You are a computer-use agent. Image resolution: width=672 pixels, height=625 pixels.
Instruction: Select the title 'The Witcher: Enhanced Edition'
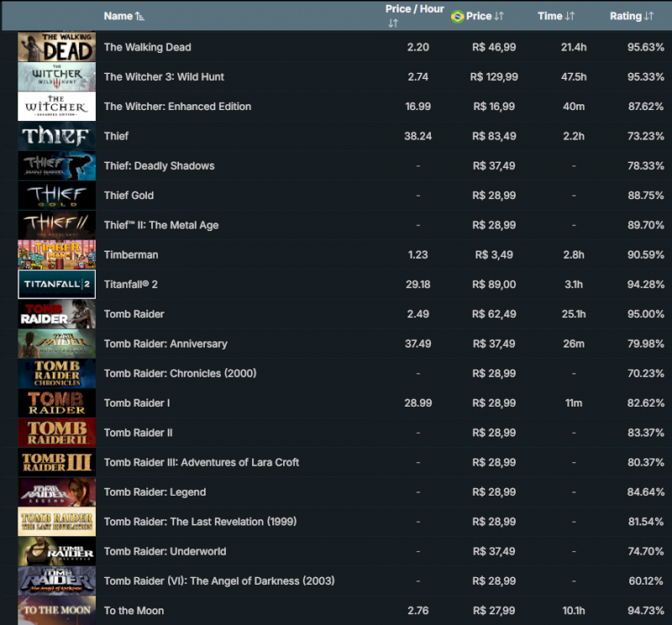177,107
